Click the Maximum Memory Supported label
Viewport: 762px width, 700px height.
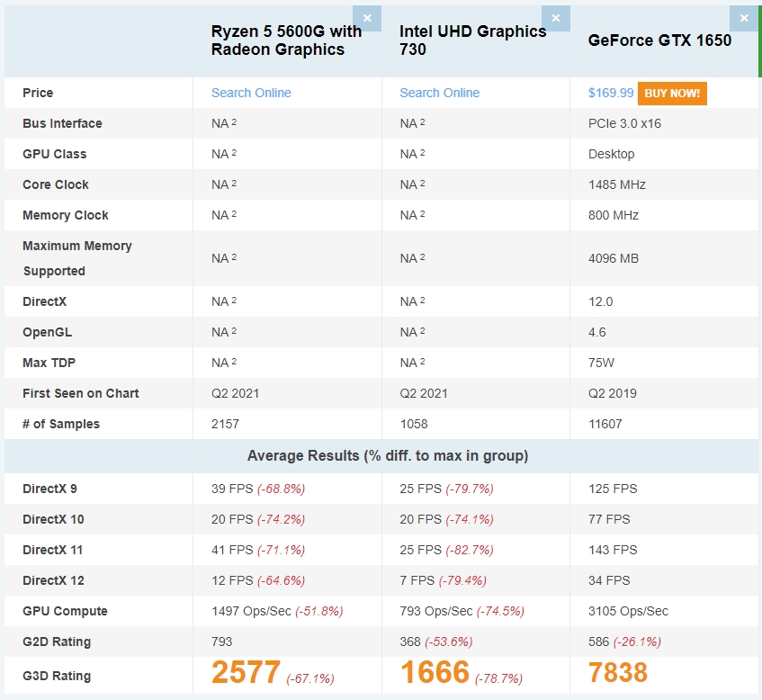click(x=76, y=258)
